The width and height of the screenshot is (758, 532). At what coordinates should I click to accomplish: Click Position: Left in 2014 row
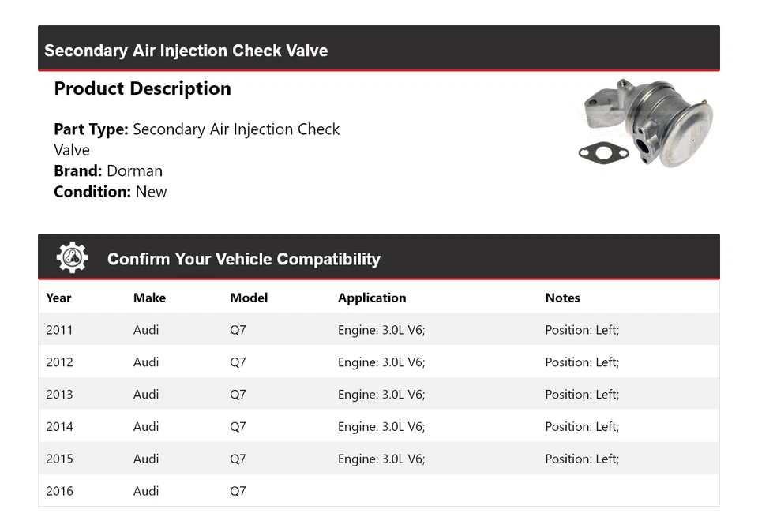582,427
